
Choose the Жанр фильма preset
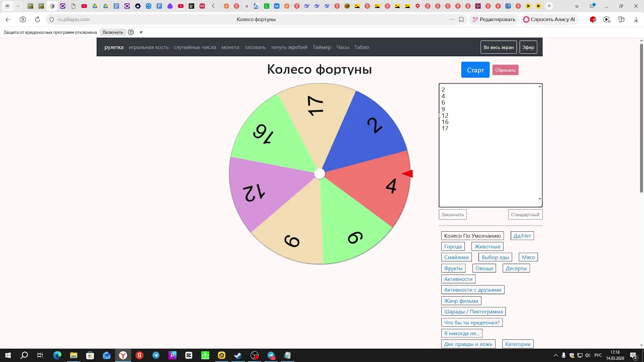pos(461,301)
